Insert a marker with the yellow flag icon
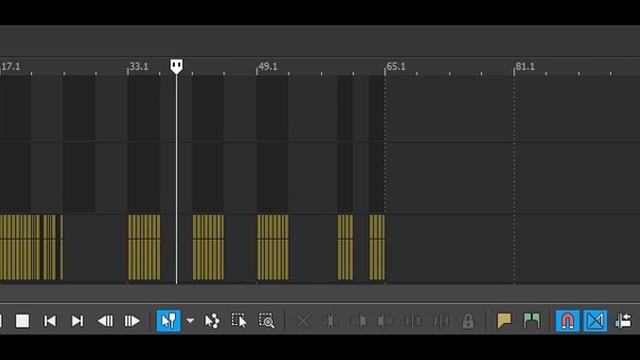The image size is (640, 360). 504,321
